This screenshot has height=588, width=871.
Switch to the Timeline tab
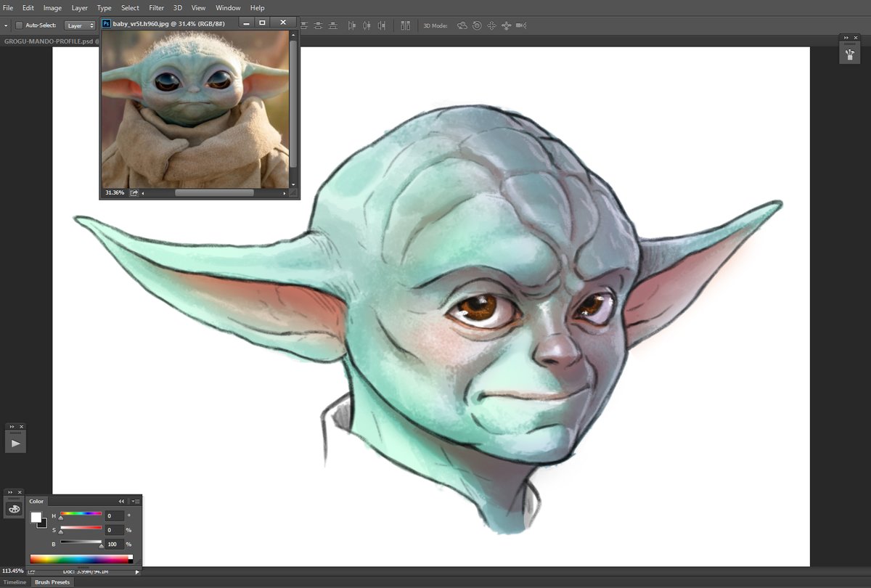(15, 582)
